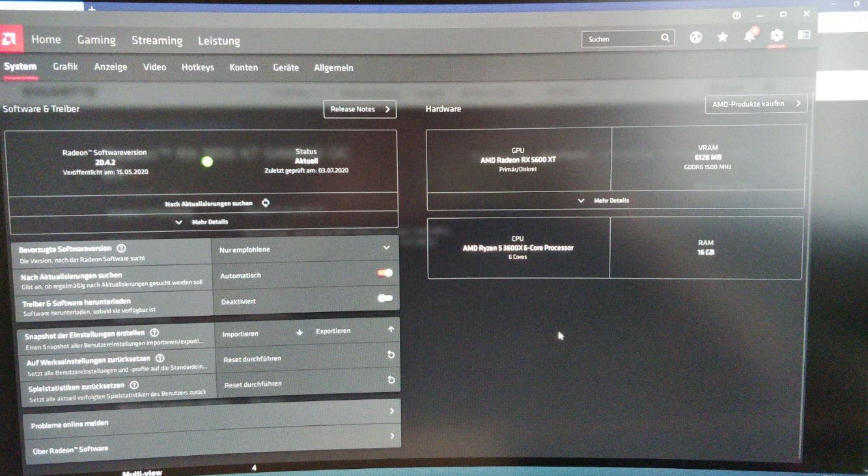Image resolution: width=868 pixels, height=476 pixels.
Task: Click the AMD Radeon RX 5600 XT GPU text
Action: point(518,160)
